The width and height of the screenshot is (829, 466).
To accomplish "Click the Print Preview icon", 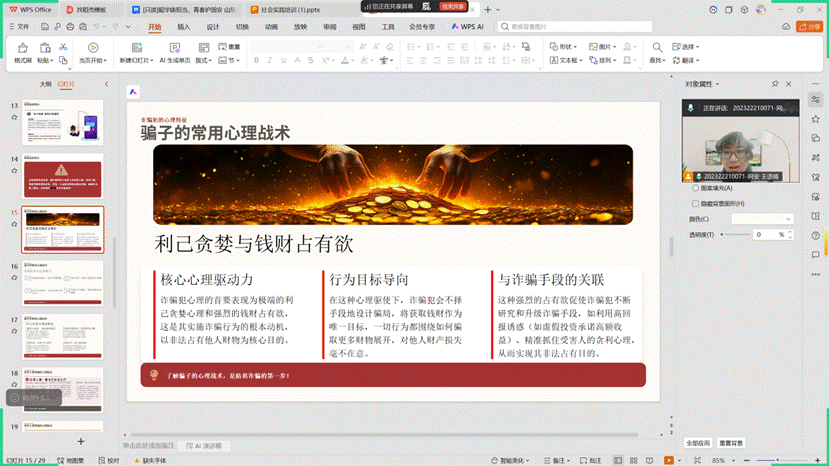I will point(83,26).
